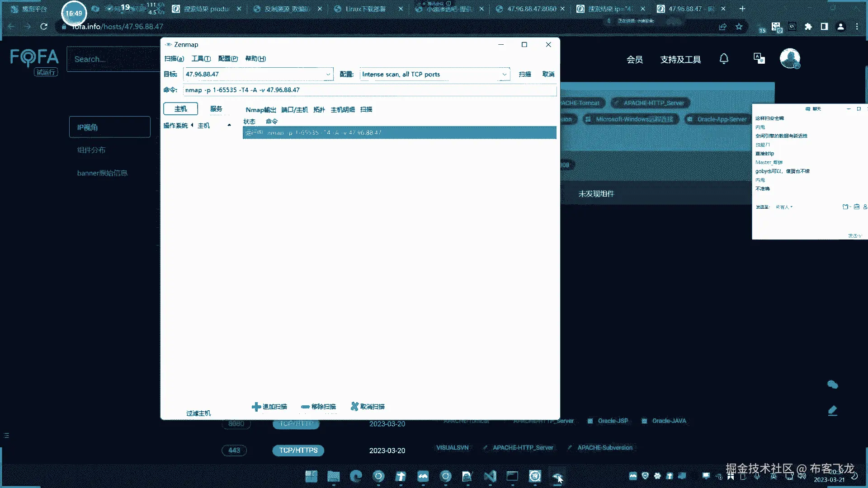
Task: Switch to 端口/主机 tab
Action: click(x=294, y=110)
